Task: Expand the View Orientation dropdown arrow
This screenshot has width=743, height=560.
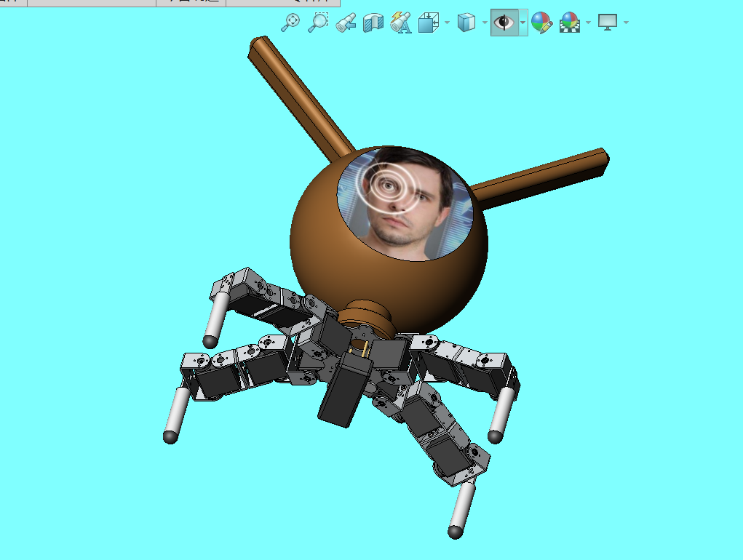Action: click(447, 23)
